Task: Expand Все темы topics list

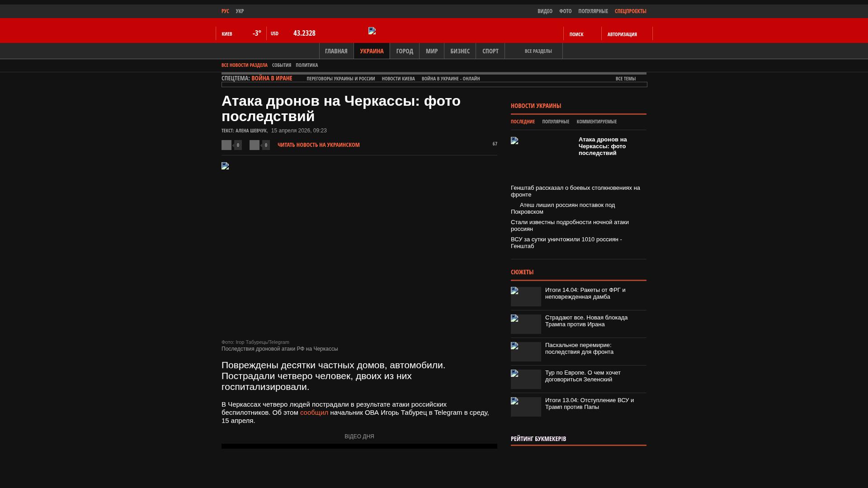Action: click(x=626, y=79)
